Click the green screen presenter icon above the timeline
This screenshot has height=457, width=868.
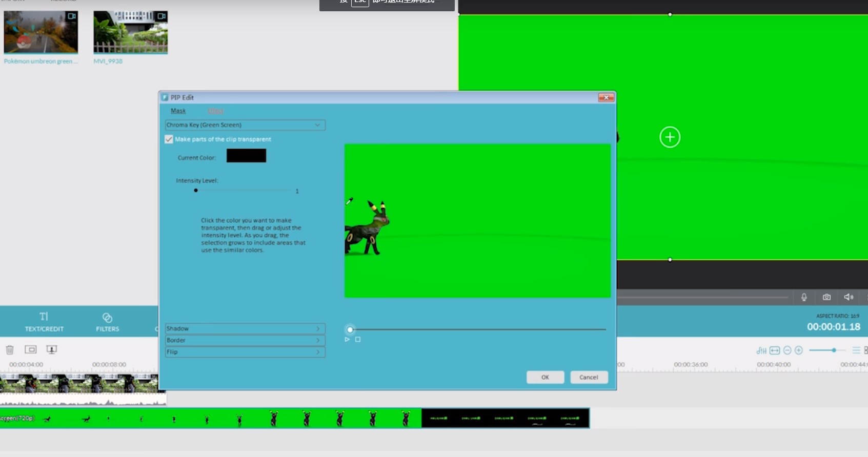(x=51, y=349)
